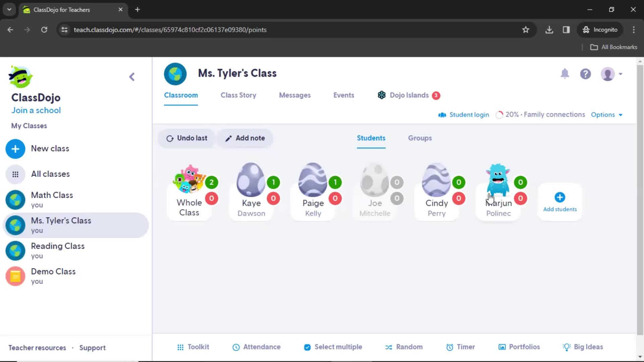
Task: Open the Toolkit panel
Action: click(193, 347)
